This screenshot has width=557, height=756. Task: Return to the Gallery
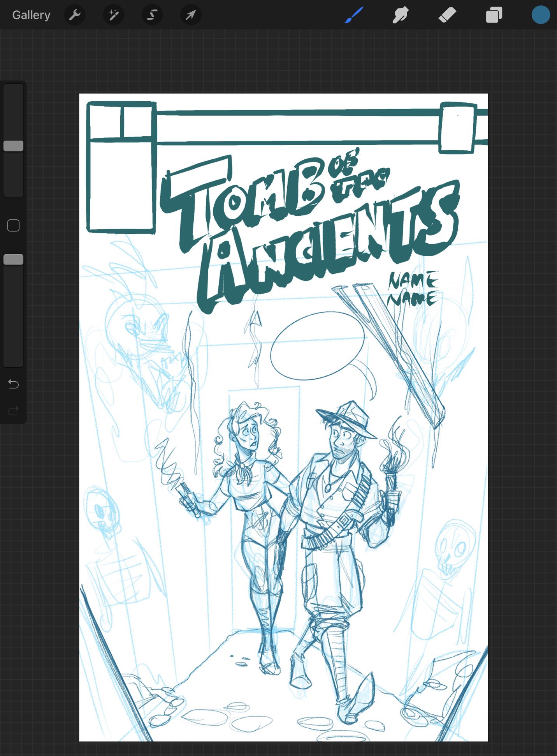(31, 15)
